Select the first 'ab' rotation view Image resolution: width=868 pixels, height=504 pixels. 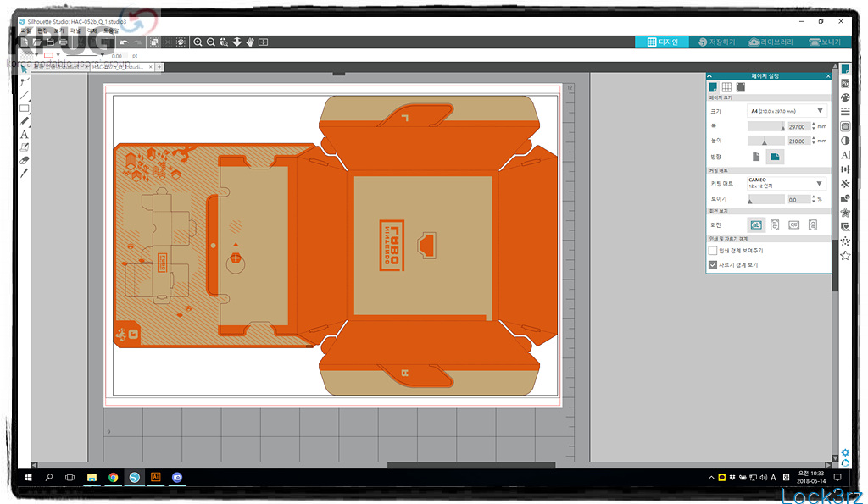click(756, 224)
